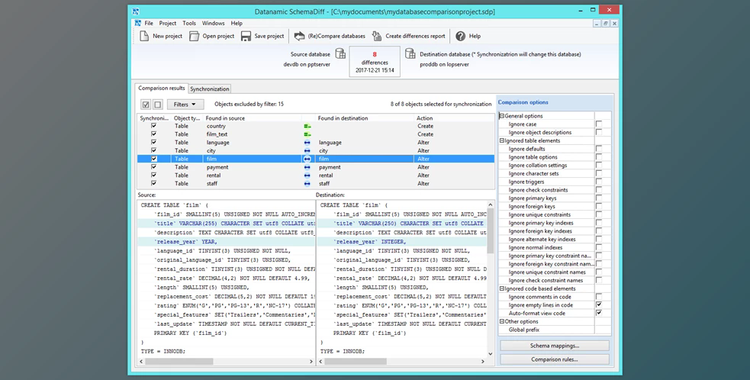Click the Source scrollbar right arrow
Viewport: 750px width, 380px height.
tap(311, 362)
